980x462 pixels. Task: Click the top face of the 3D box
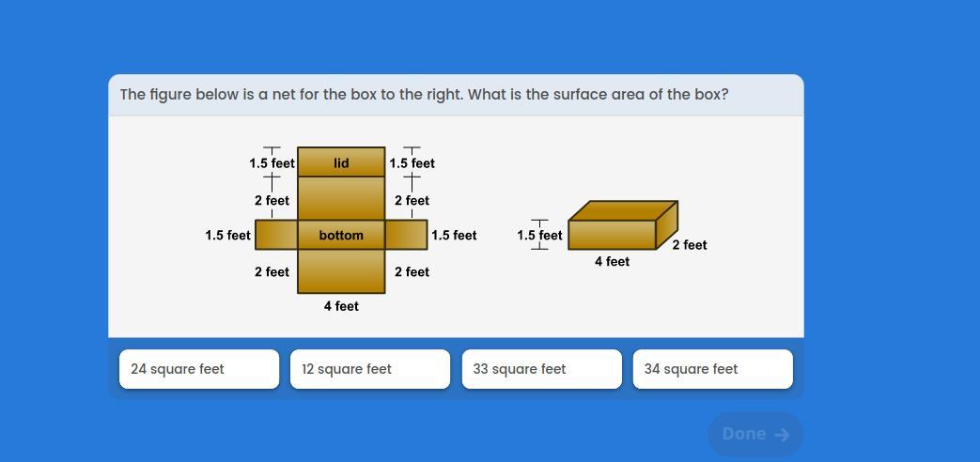point(623,210)
